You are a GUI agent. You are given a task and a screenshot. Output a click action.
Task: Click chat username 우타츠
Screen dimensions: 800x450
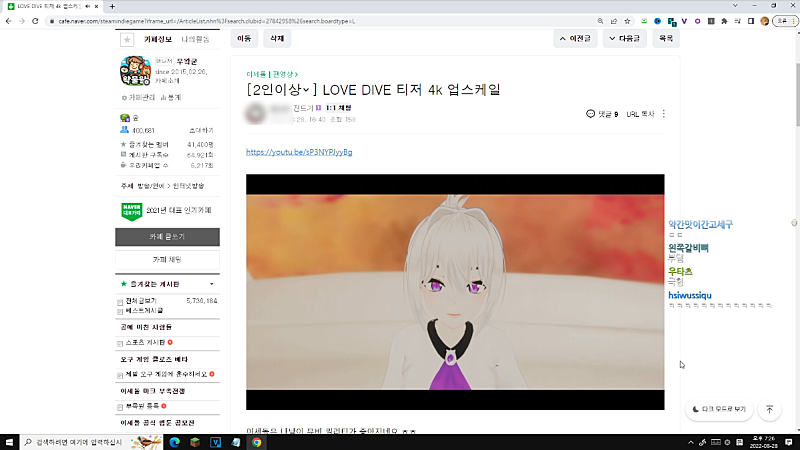[681, 271]
